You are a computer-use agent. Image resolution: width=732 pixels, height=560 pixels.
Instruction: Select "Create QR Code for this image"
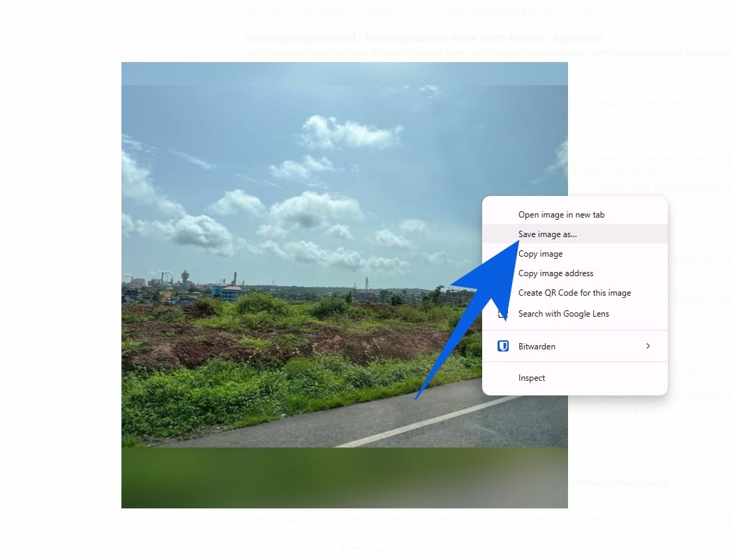point(574,292)
